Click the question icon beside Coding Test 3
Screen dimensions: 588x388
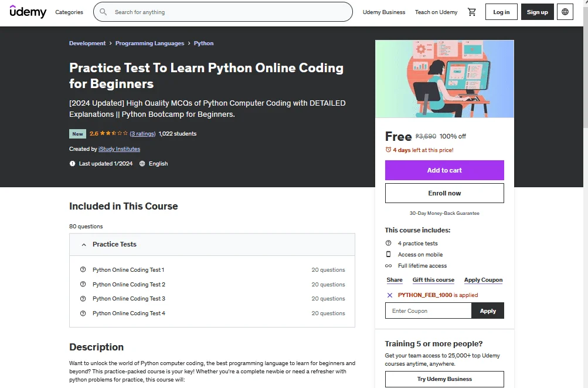[x=83, y=299]
